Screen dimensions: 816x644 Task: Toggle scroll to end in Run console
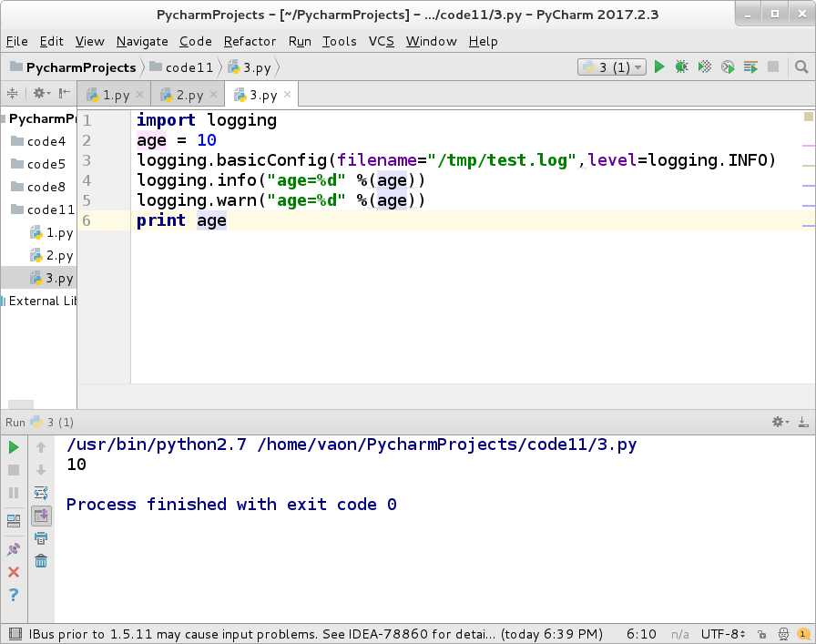41,516
